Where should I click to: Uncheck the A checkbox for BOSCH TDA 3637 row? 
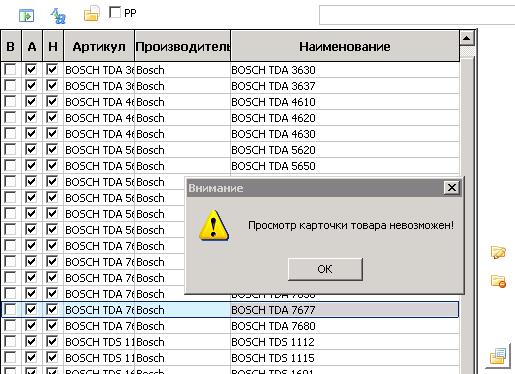[x=31, y=86]
